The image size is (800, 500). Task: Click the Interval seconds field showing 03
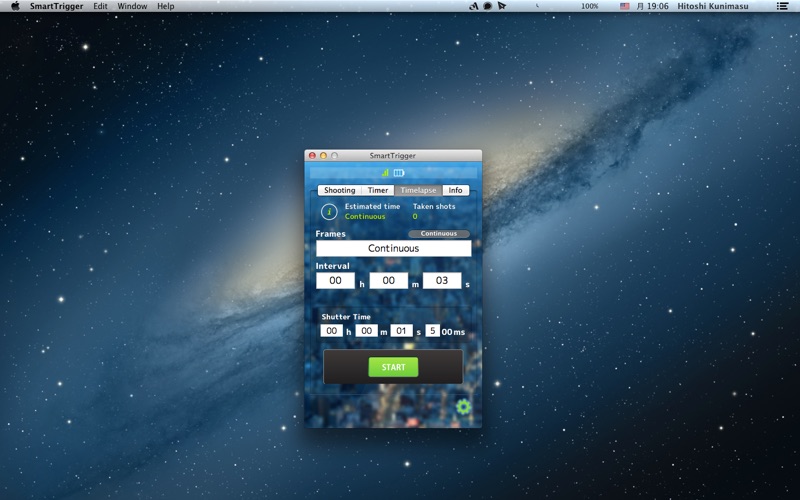442,281
